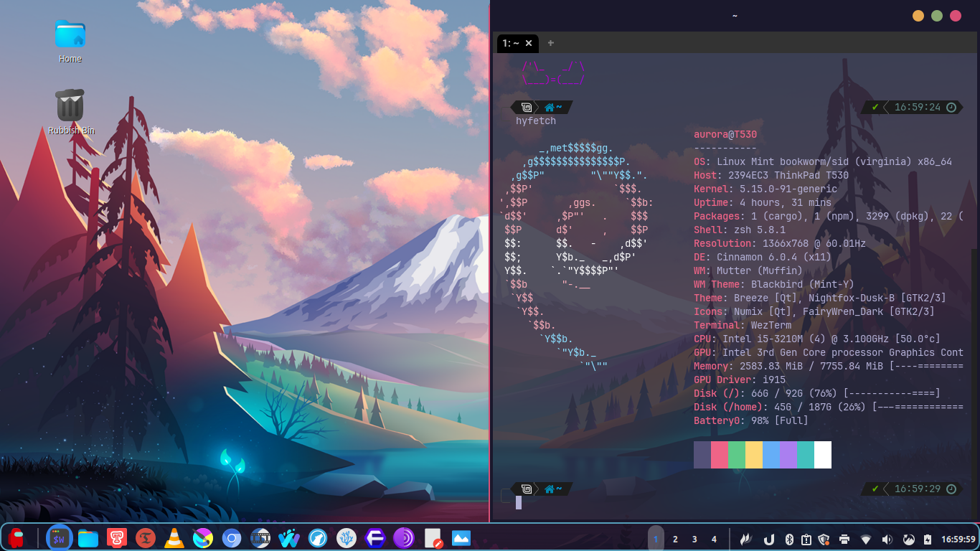
Task: Select the '1: ~' terminal tab
Action: click(x=517, y=44)
